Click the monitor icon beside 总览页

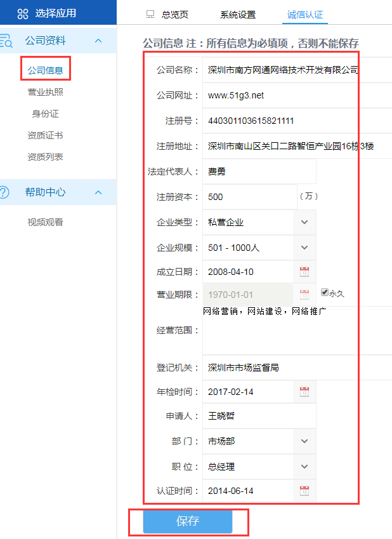(x=150, y=14)
